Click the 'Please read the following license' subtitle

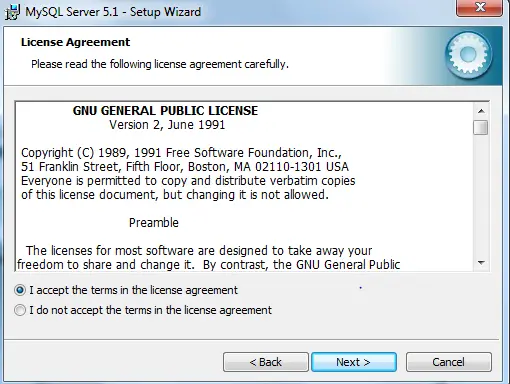[160, 64]
